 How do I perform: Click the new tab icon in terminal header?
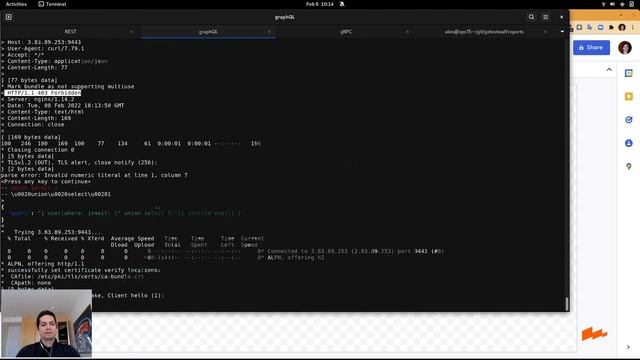pyautogui.click(x=9, y=17)
